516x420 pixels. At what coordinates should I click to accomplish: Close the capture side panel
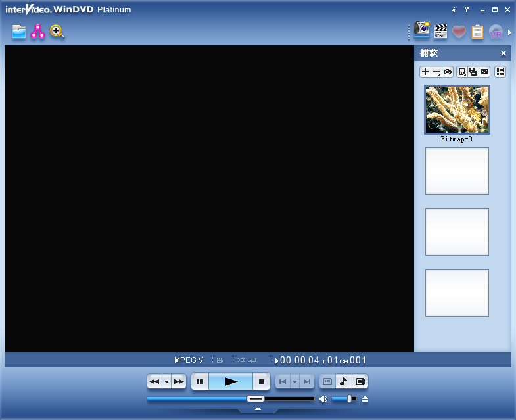click(x=503, y=53)
